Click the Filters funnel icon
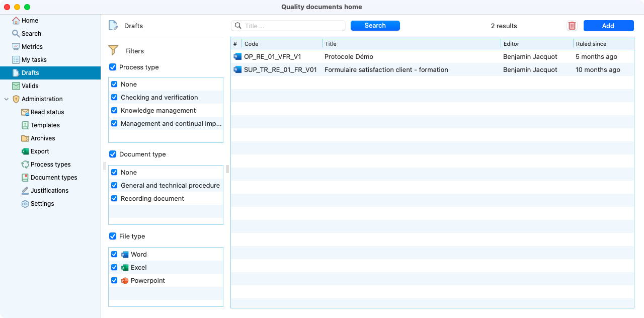Screen dimensions: 644x318 coord(113,50)
